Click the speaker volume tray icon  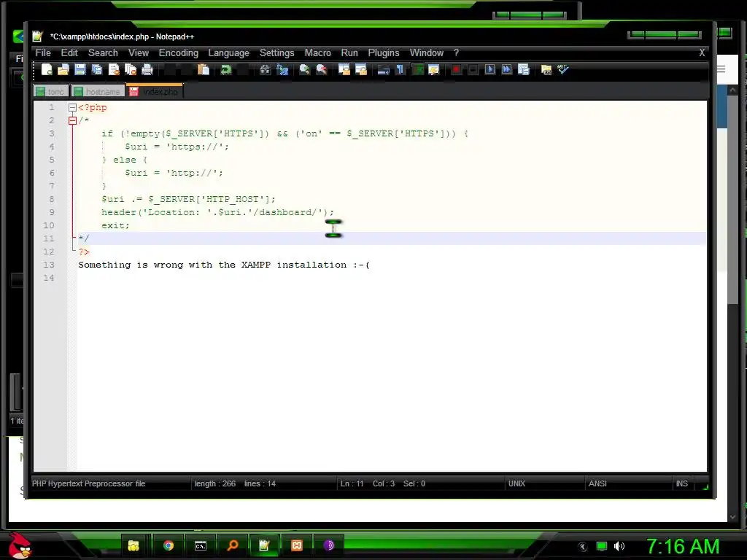coord(619,546)
